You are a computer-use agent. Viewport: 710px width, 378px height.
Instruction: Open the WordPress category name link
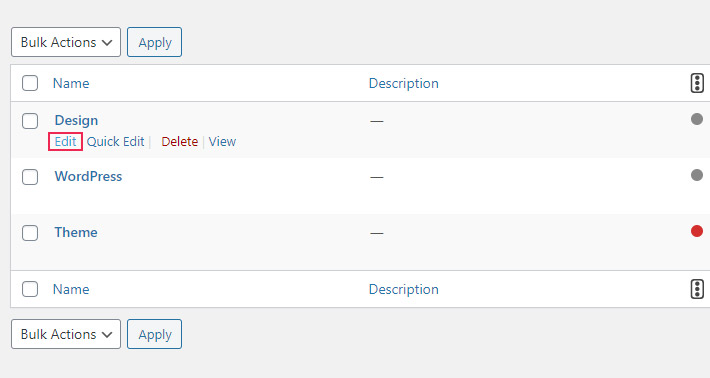tap(88, 176)
